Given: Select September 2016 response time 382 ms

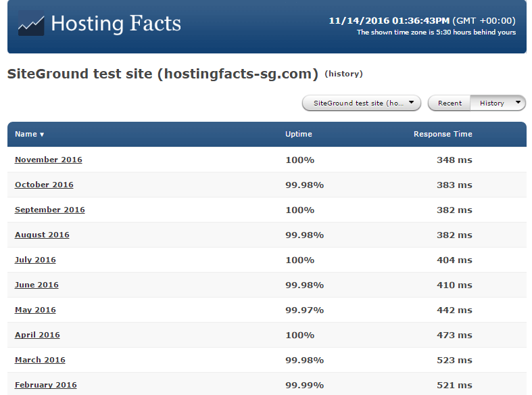Looking at the screenshot, I should 455,210.
